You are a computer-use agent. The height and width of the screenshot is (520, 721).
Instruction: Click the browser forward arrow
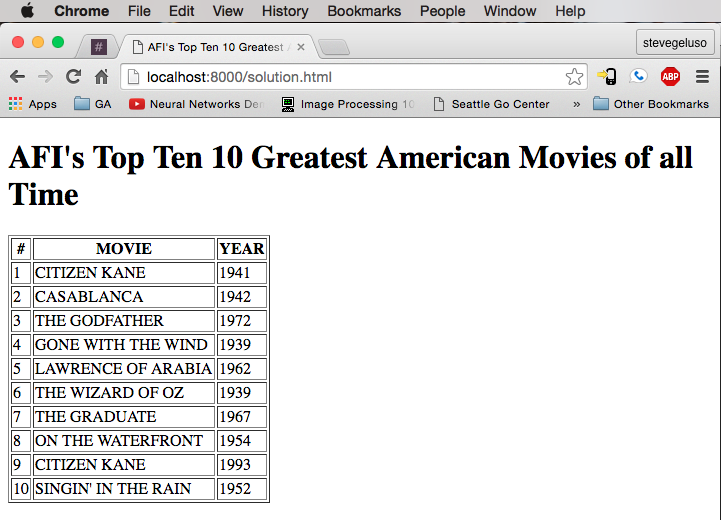[45, 76]
